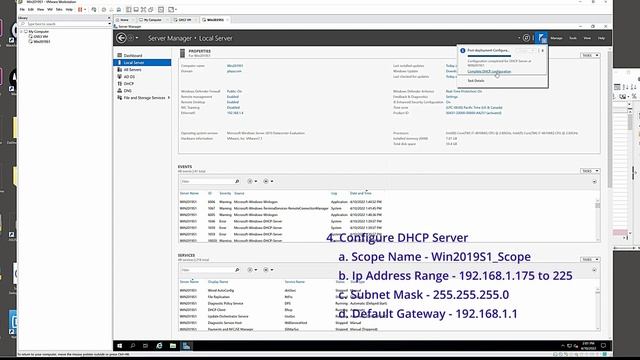Select DNS2 VM in VMware library tree

tap(40, 36)
